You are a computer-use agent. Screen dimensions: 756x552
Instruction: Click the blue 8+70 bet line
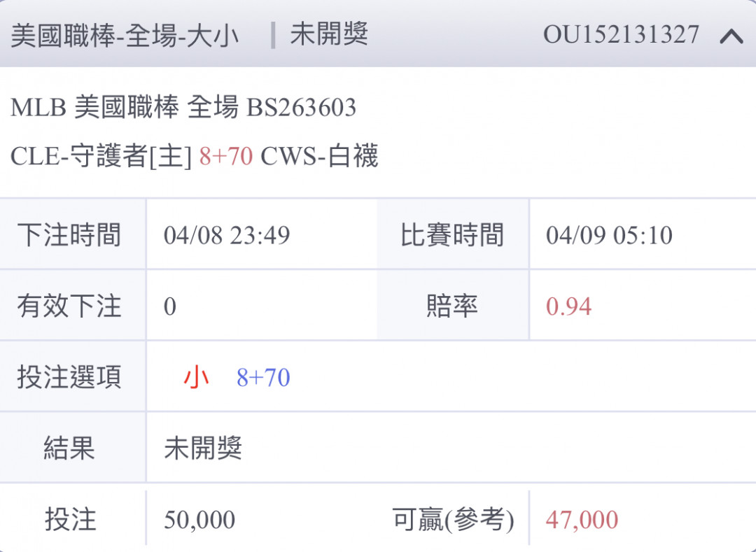pos(263,378)
